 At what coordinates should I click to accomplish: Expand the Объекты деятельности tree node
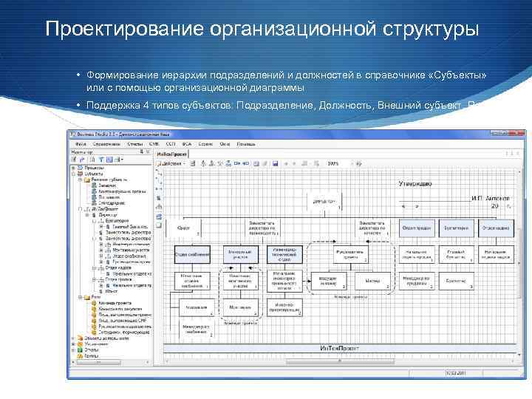[x=73, y=338]
